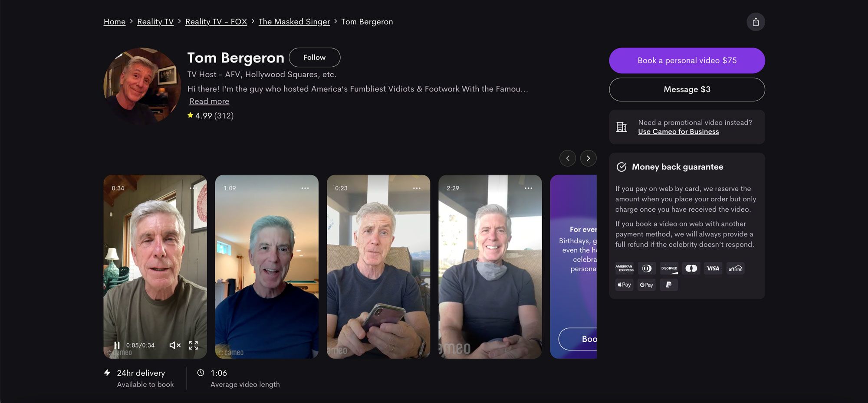Open Use Cameo for Business link
This screenshot has width=868, height=403.
tap(678, 132)
